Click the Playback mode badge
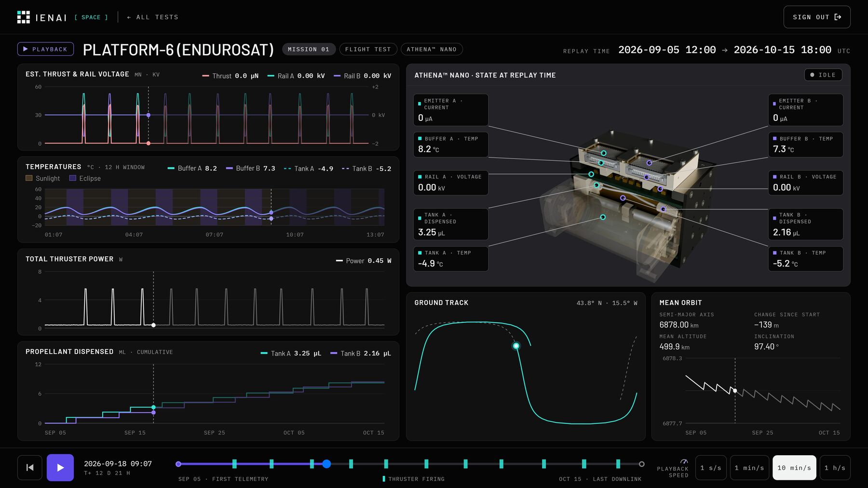Screen dimensions: 868x488 point(46,49)
